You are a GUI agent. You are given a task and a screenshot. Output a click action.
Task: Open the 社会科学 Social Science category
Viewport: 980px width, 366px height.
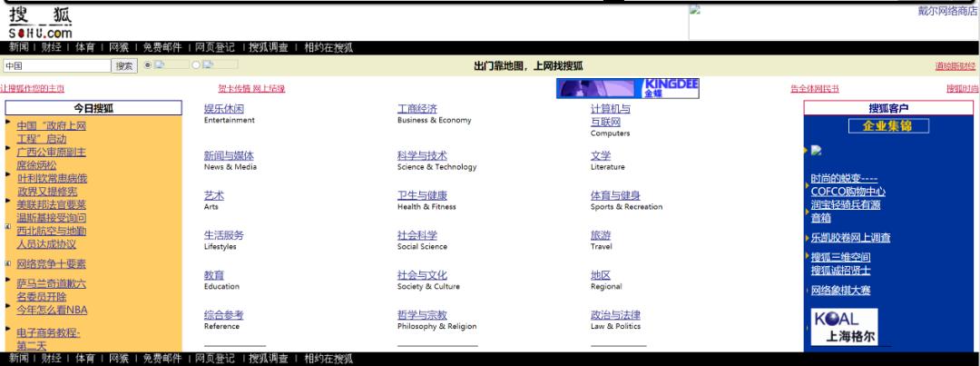(417, 235)
